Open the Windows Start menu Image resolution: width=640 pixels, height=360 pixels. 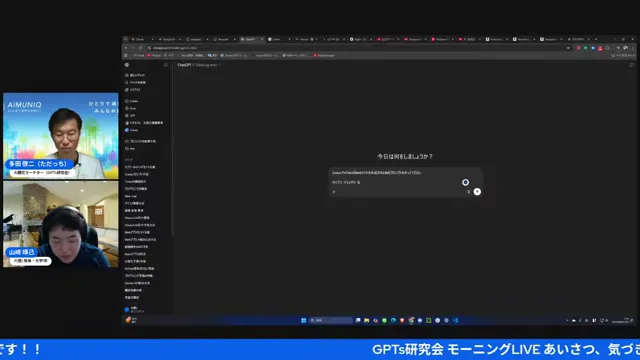[304, 320]
